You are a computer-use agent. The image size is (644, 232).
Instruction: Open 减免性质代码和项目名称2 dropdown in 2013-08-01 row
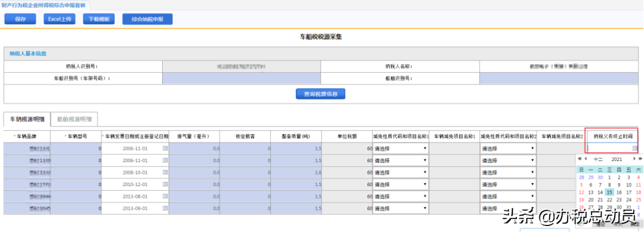[508, 197]
